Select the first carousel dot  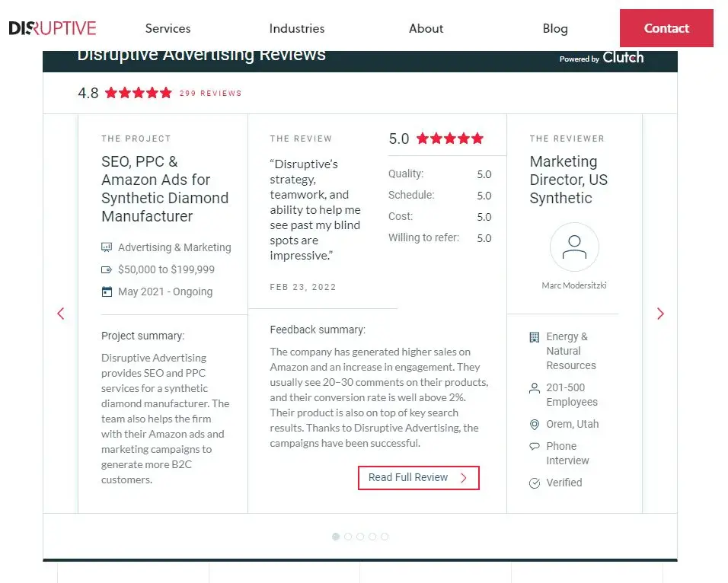tap(336, 537)
